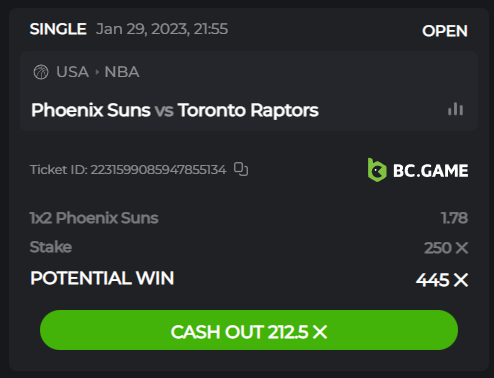Click the green BC.GAME logo icon
Screen dimensions: 494x378
pos(377,170)
